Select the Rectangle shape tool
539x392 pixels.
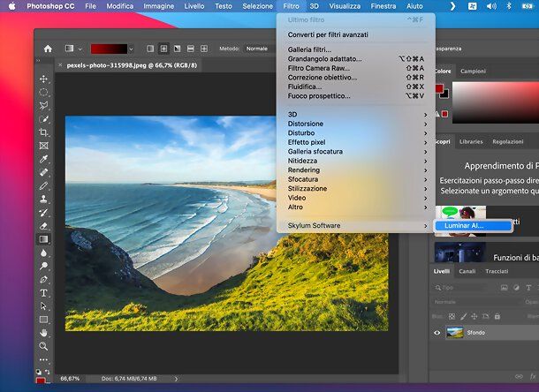(43, 320)
